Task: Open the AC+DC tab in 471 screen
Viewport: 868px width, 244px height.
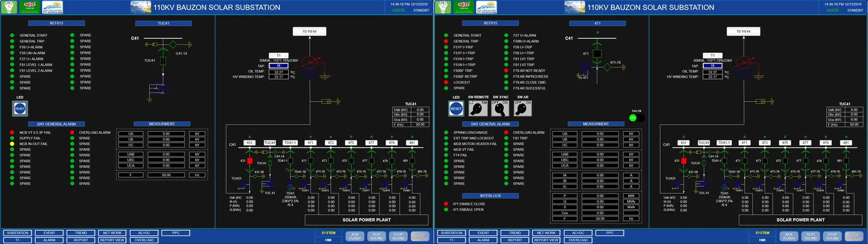Action: tap(578, 233)
